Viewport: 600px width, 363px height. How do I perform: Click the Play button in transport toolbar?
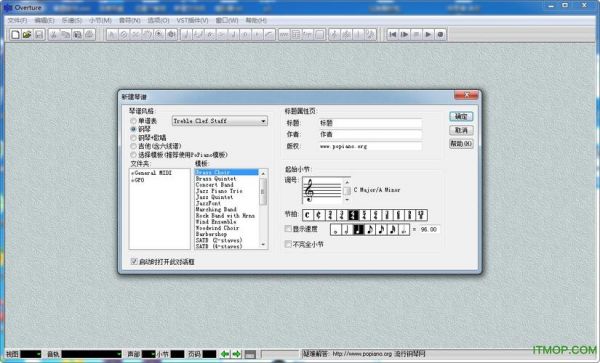428,35
